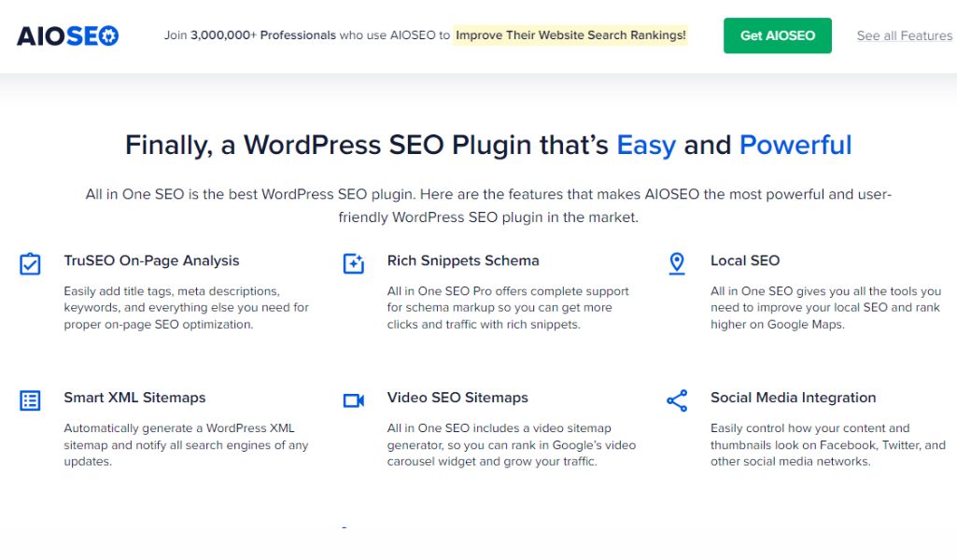The height and width of the screenshot is (560, 957).
Task: Click the Local SEO map pin icon
Action: point(677,263)
